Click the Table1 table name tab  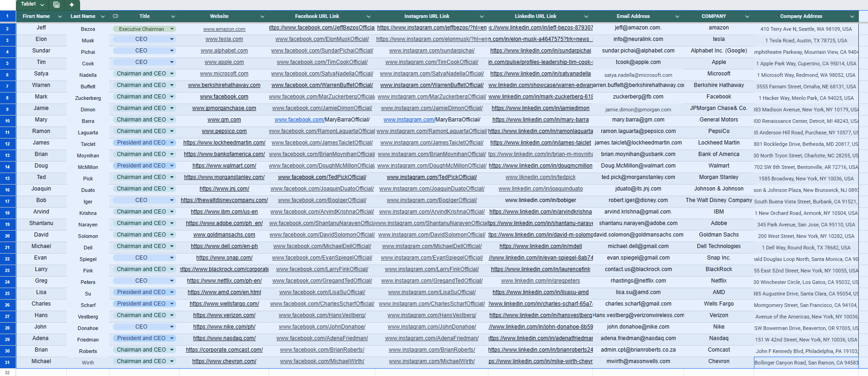coord(29,4)
